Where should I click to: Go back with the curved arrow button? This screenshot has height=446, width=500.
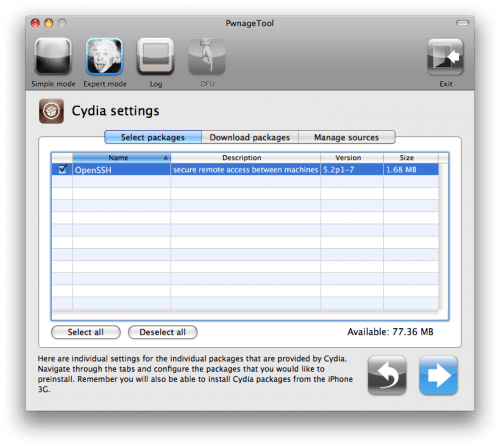tap(387, 375)
